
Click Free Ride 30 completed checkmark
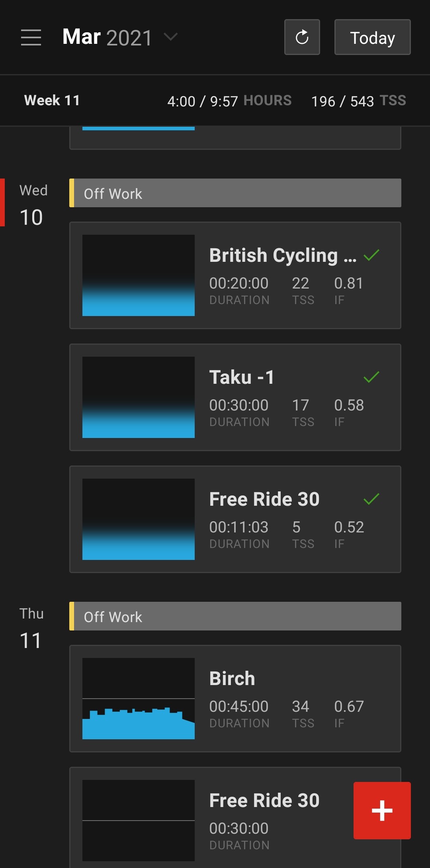pos(371,499)
